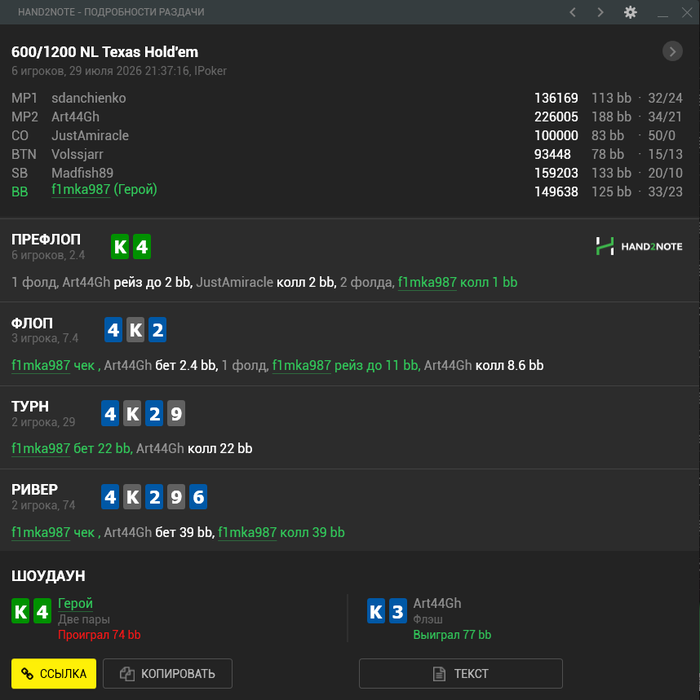
Task: Click flop card 4
Action: coord(113,330)
